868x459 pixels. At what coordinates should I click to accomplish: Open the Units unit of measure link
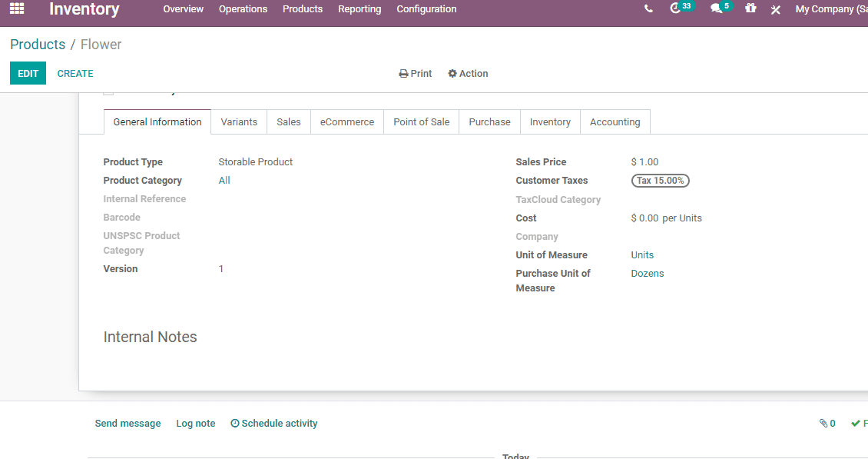coord(642,255)
